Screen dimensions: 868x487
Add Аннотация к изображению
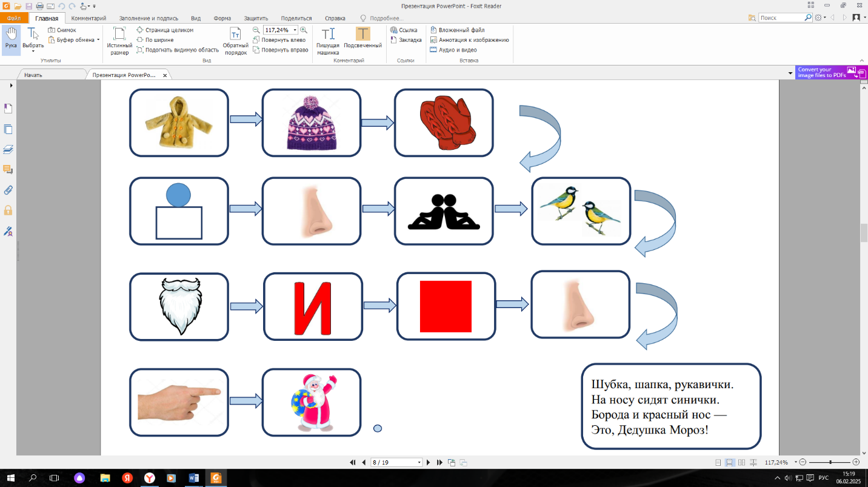point(469,39)
